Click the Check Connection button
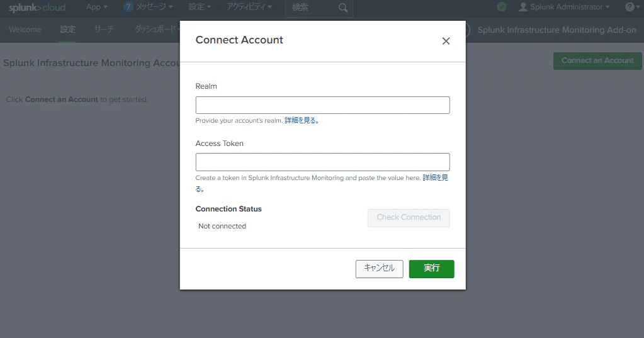644x338 pixels. click(x=409, y=218)
